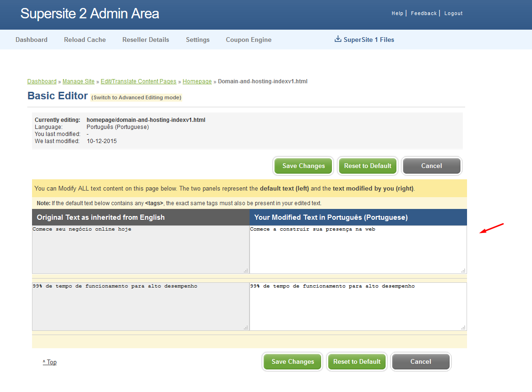
Task: Click Dashboard breadcrumb link
Action: [42, 81]
